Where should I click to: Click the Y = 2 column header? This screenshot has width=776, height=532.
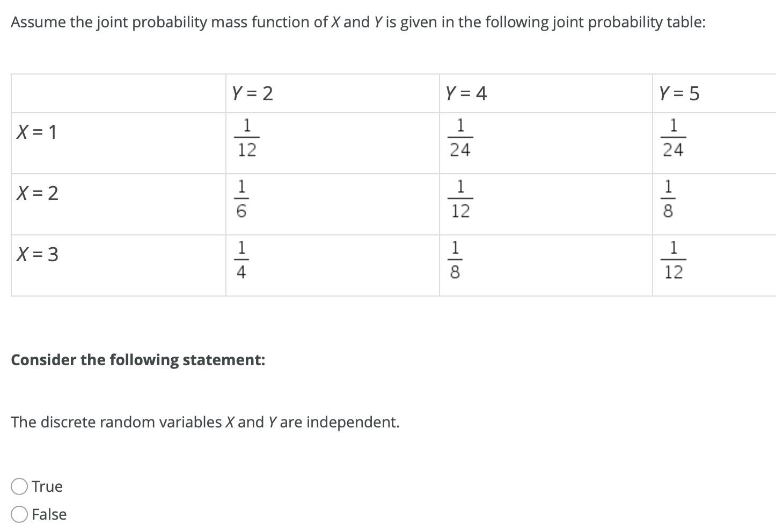pyautogui.click(x=252, y=93)
